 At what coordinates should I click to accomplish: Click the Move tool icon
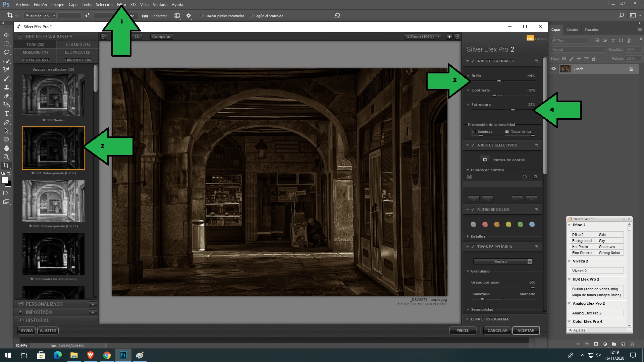(6, 35)
